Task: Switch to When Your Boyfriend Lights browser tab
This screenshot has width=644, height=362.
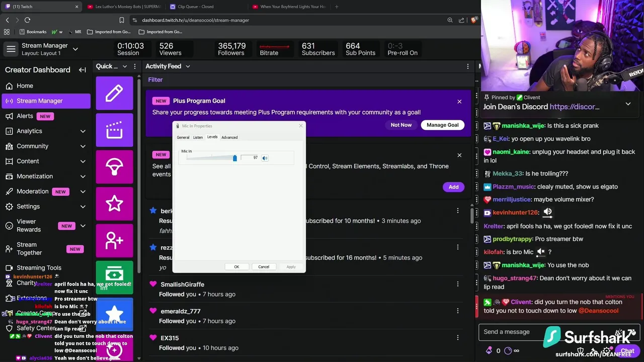Action: point(289,7)
